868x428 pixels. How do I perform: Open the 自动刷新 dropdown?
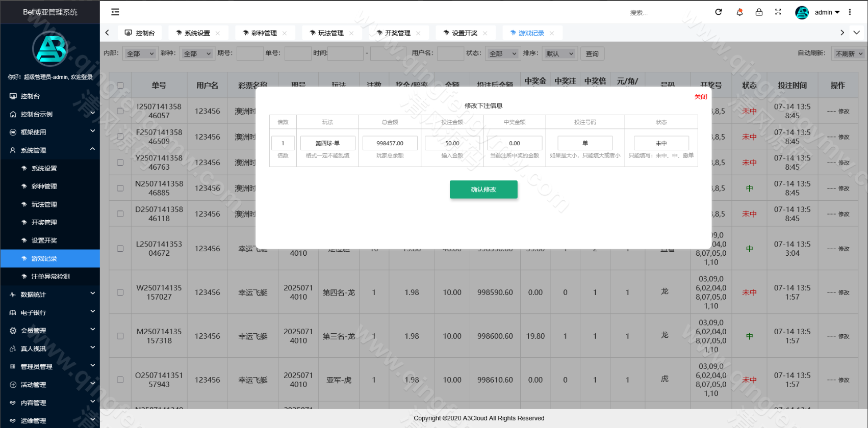(849, 53)
